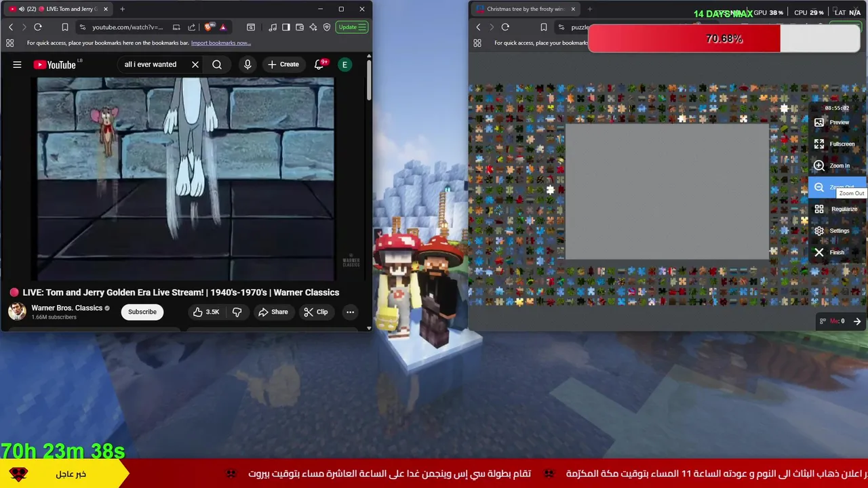Zoom In on the puzzle
868x488 pixels.
tap(838, 165)
